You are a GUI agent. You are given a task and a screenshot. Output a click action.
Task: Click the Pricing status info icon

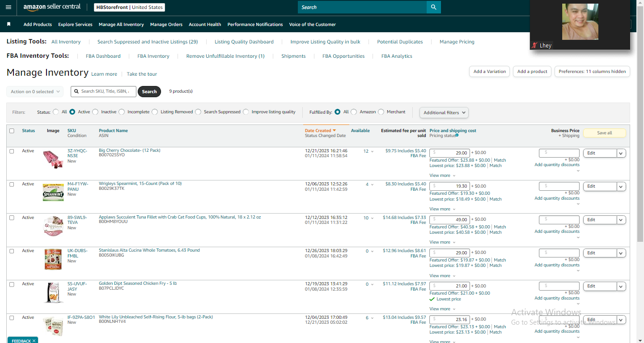pos(457,135)
